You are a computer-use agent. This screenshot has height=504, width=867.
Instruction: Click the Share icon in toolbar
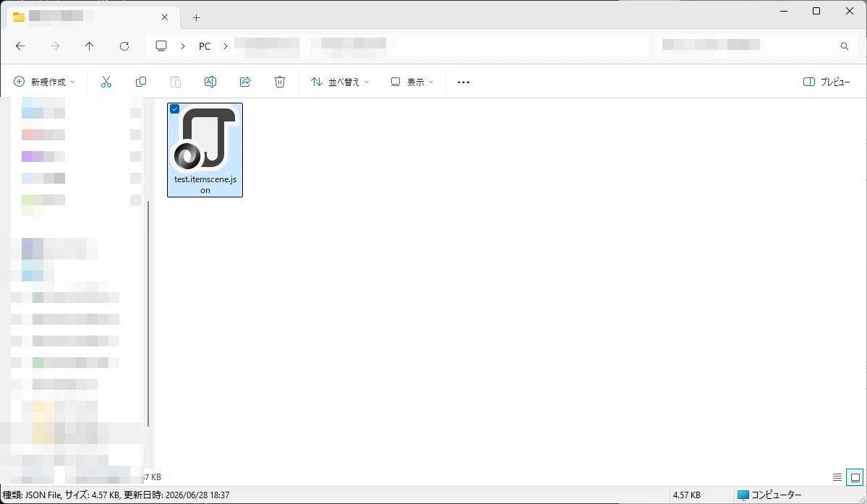[x=245, y=82]
